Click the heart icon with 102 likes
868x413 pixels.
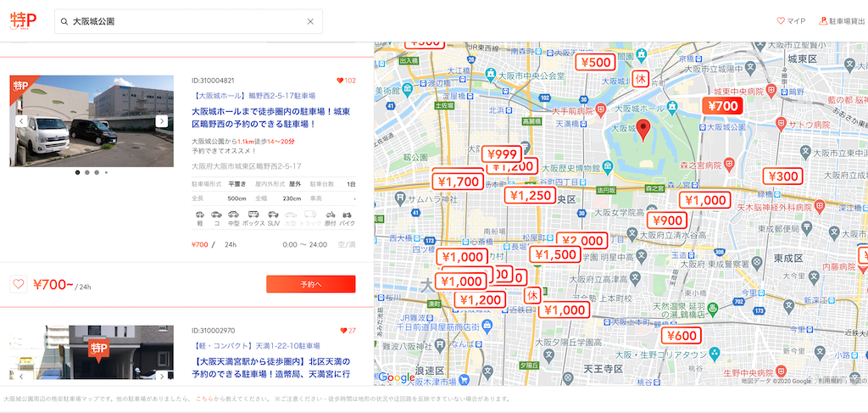pyautogui.click(x=340, y=81)
